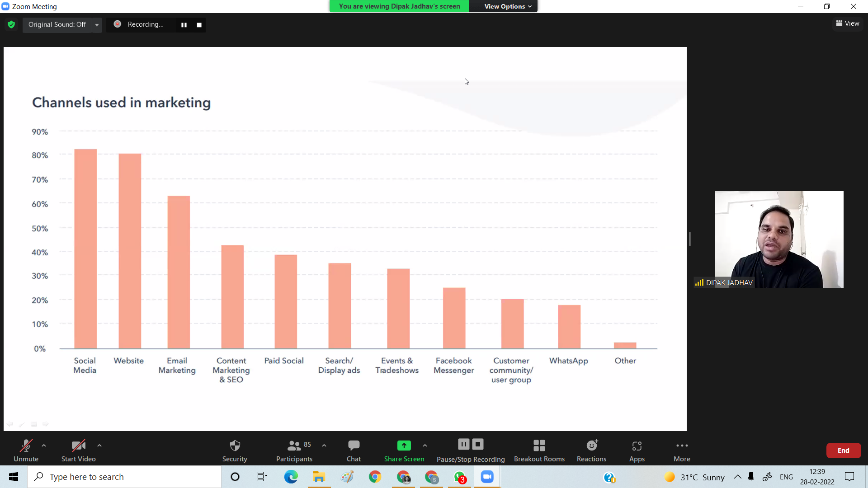Pause the recording in top bar
This screenshot has height=488, width=868.
pos(184,25)
